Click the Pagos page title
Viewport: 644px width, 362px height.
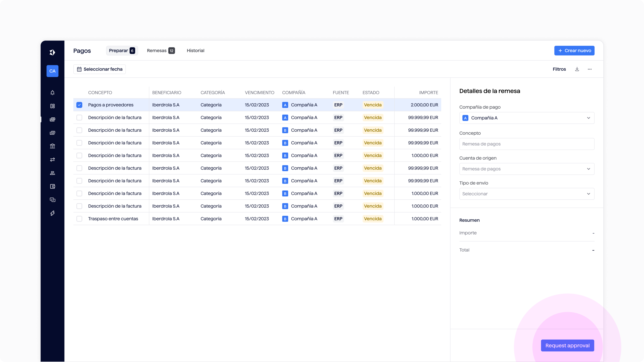pyautogui.click(x=82, y=51)
